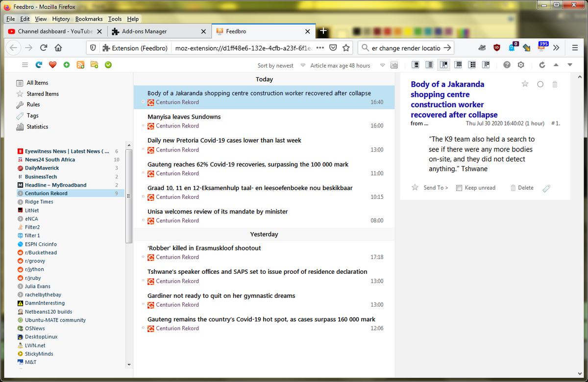Click the feed list scroll down arrow
Image resolution: width=588 pixels, height=382 pixels.
coord(129,364)
